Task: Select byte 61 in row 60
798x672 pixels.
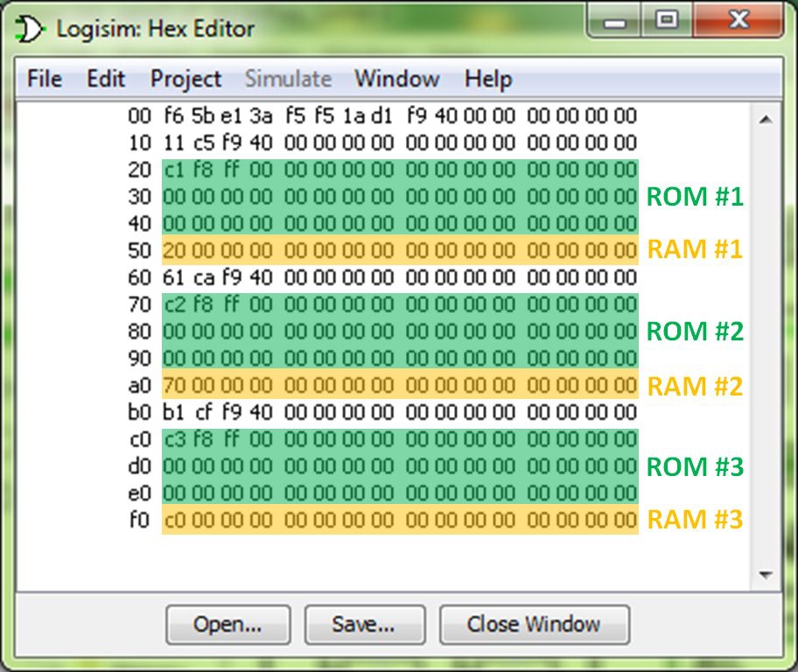Action: pos(173,277)
